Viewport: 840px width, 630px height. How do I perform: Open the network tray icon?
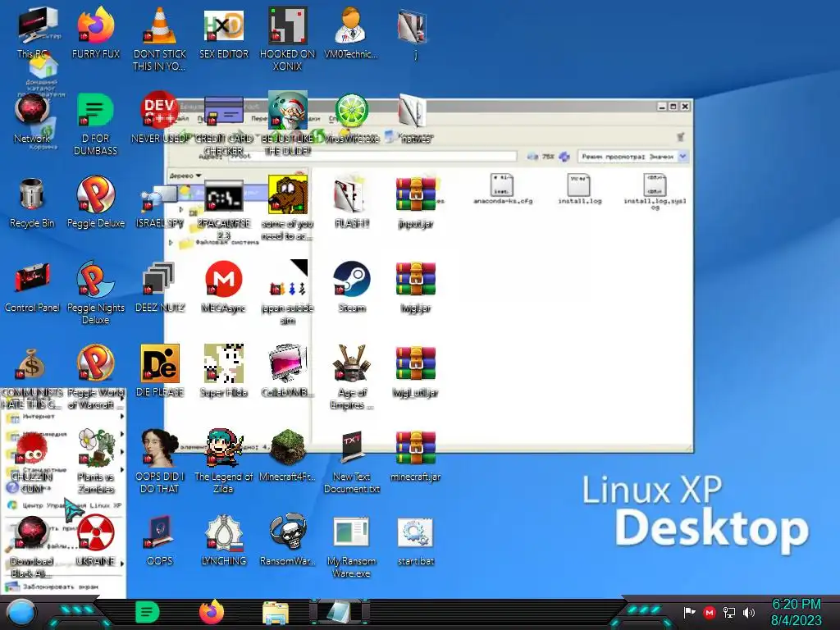729,612
